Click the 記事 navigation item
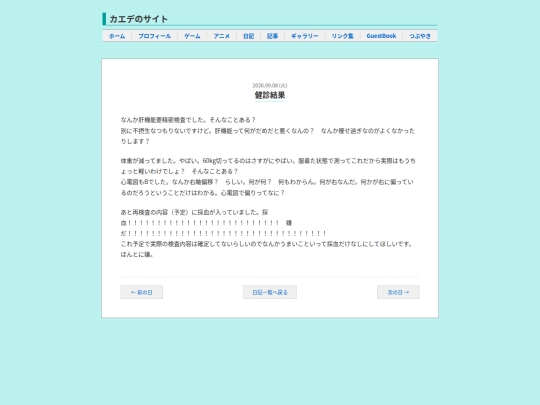 click(x=272, y=36)
